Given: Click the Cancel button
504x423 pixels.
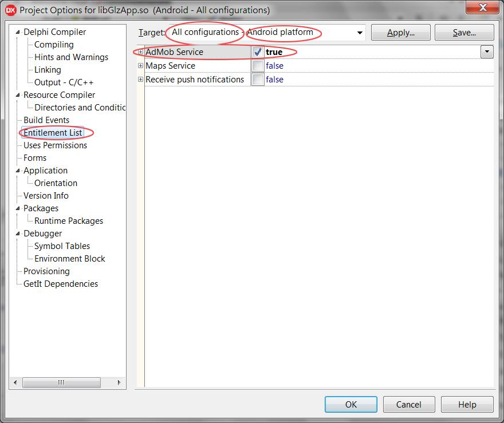Looking at the screenshot, I should pos(408,404).
